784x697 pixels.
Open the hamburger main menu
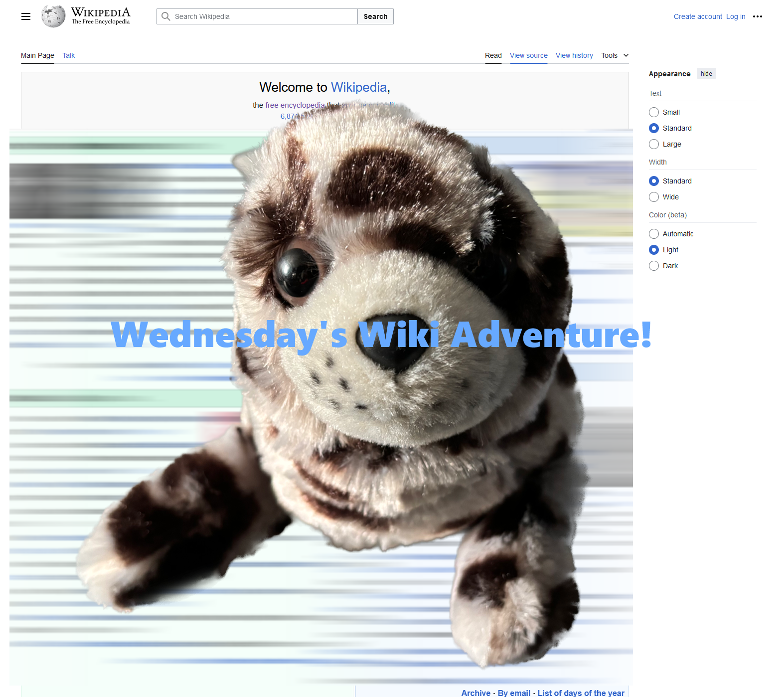click(x=26, y=16)
